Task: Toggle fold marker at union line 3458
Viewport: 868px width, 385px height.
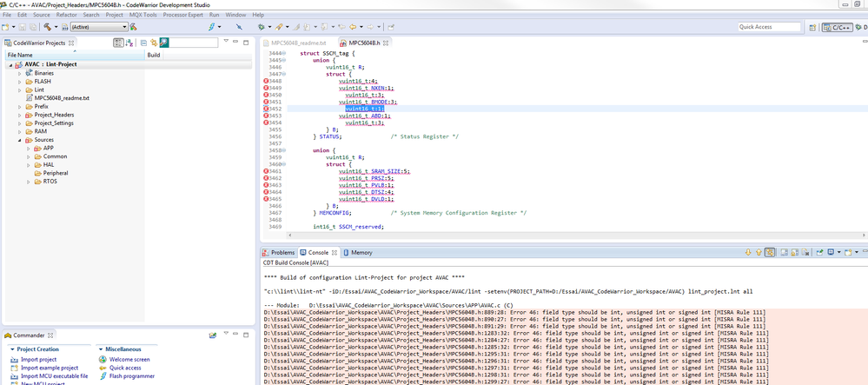Action: 283,150
